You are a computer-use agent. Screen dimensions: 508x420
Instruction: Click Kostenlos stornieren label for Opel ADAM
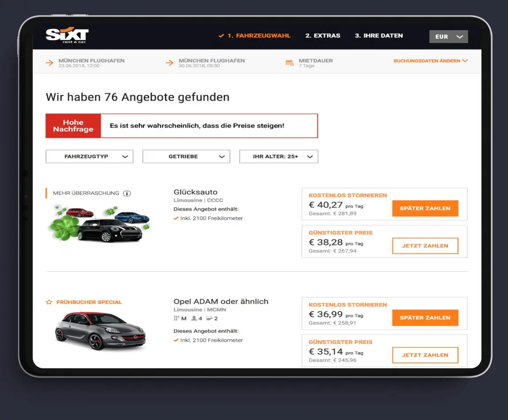(x=348, y=304)
